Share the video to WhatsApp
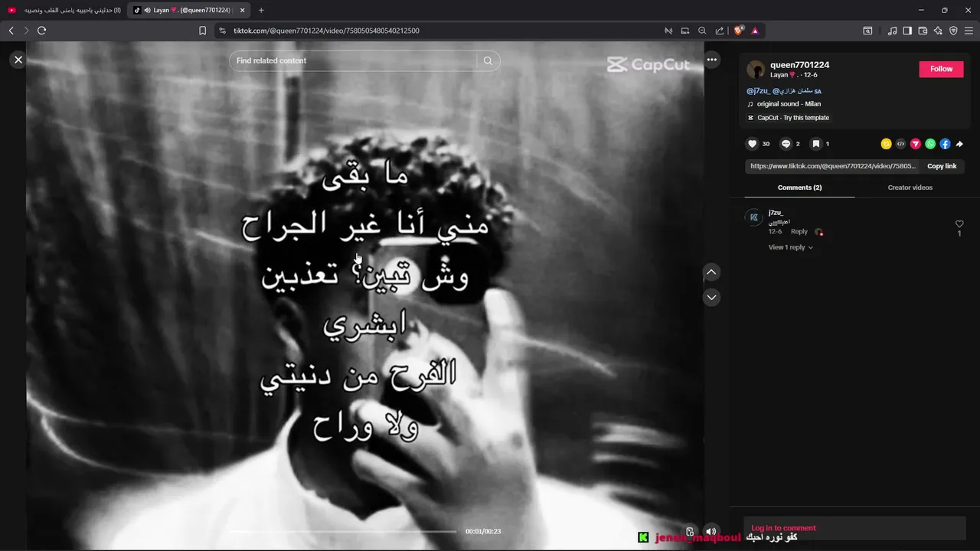The image size is (980, 551). pyautogui.click(x=930, y=144)
